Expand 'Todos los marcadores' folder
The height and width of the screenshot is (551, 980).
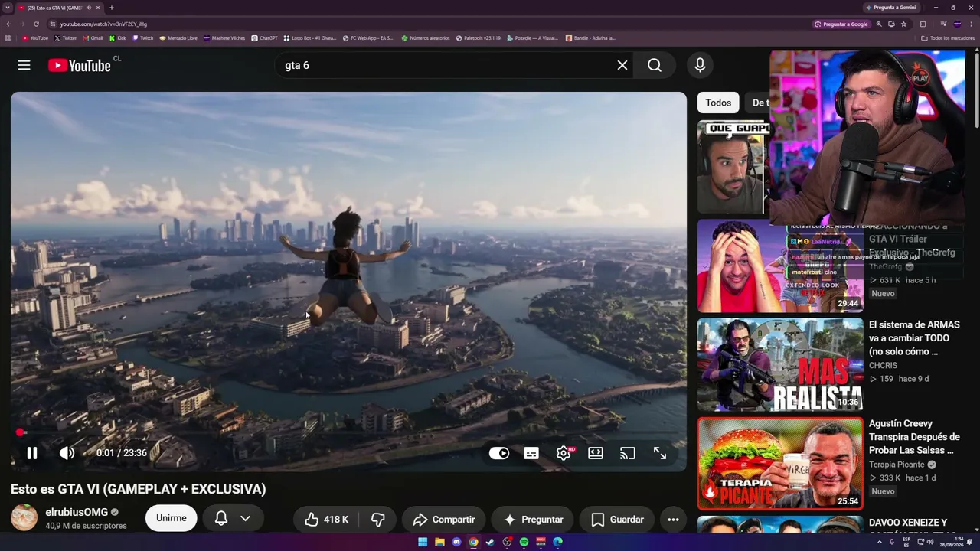pos(948,37)
